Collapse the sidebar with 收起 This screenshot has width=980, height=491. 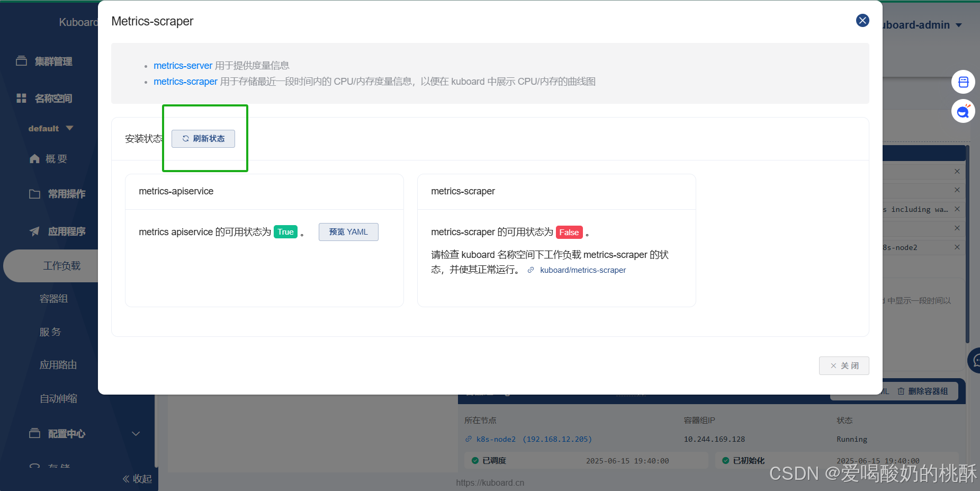[137, 479]
